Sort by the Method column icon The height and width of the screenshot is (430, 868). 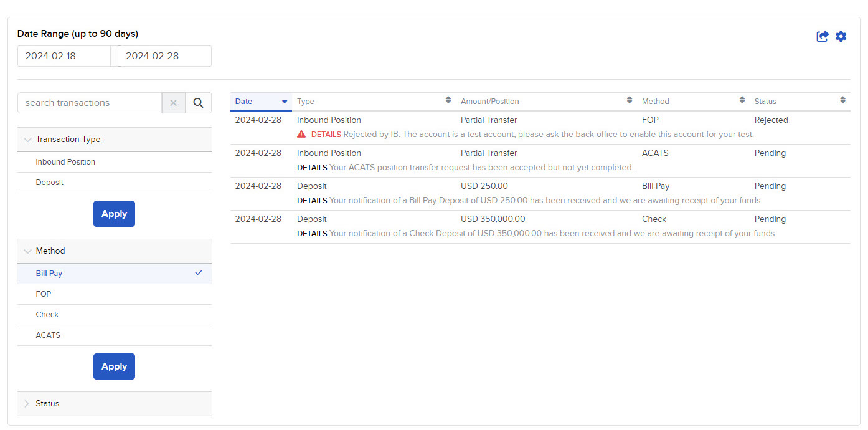tap(741, 100)
